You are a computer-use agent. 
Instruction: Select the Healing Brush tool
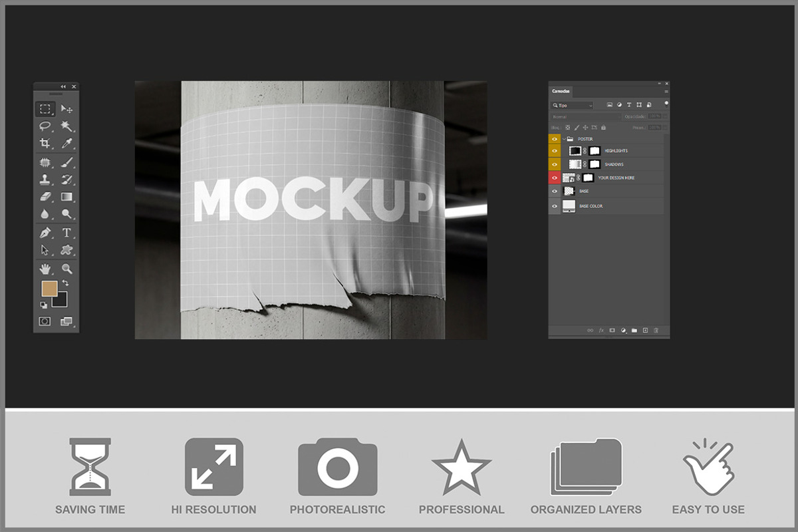coord(45,162)
